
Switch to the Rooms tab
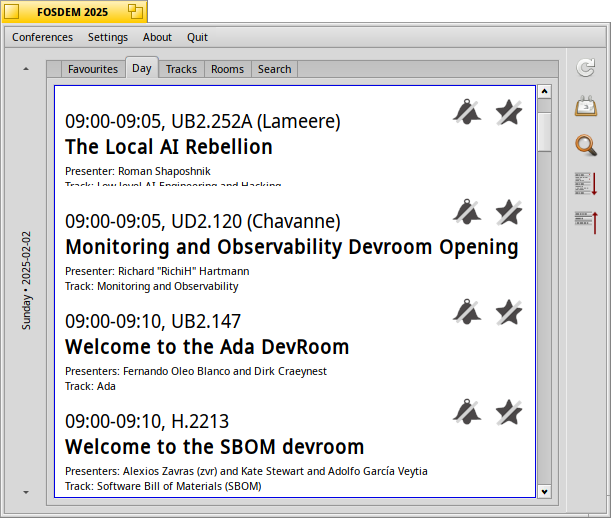tap(228, 69)
